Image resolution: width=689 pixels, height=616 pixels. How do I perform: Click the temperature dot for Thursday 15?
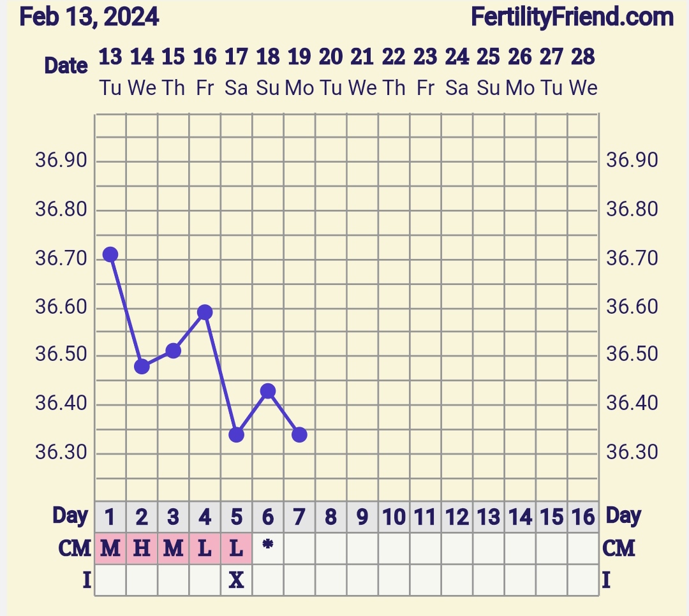pyautogui.click(x=173, y=351)
